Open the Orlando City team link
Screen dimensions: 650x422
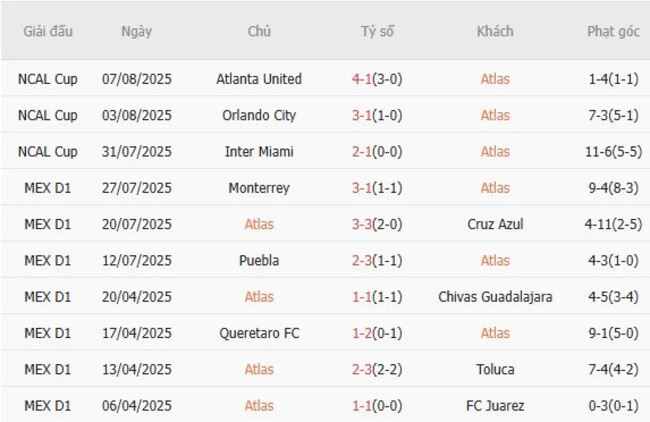[259, 115]
